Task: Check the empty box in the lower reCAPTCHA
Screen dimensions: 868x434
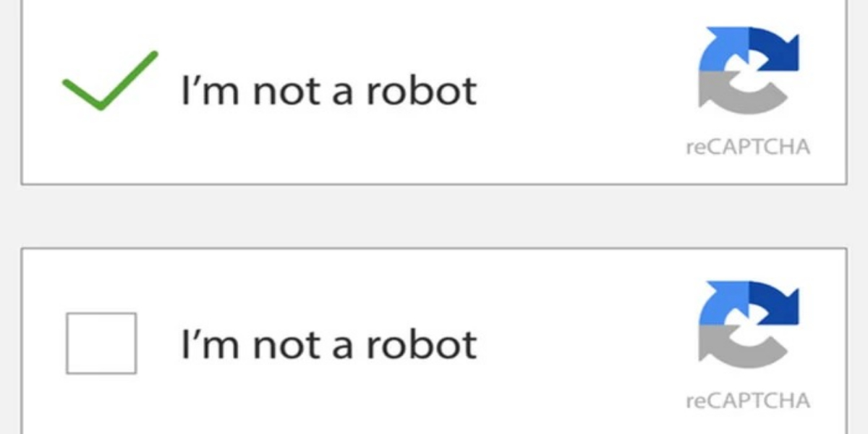Action: coord(101,343)
